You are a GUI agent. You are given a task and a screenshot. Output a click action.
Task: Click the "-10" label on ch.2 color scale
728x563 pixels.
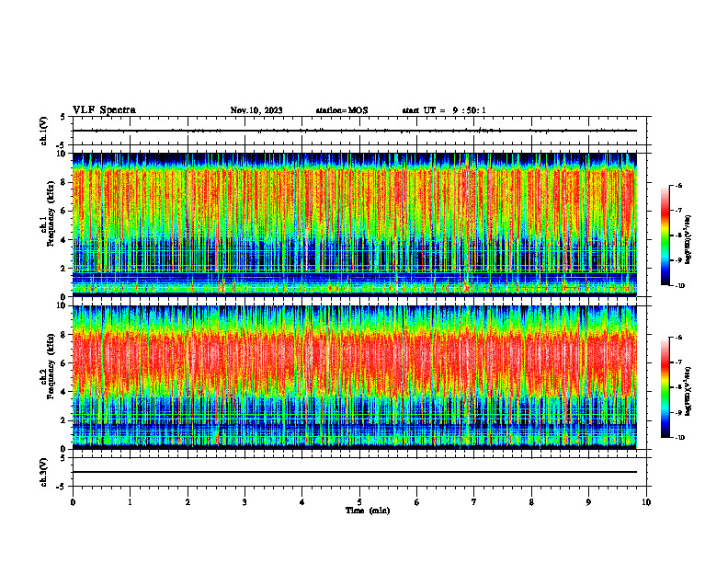click(x=679, y=438)
